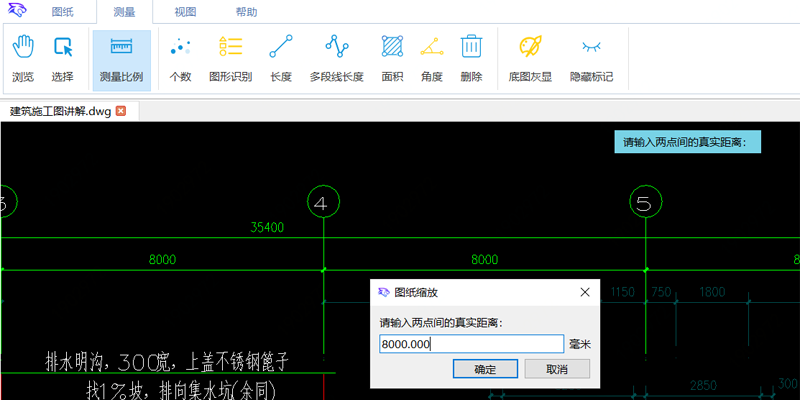Image resolution: width=800 pixels, height=400 pixels.
Task: Click the 测量比例 (Measure Scale) ruler tool
Action: [x=121, y=58]
